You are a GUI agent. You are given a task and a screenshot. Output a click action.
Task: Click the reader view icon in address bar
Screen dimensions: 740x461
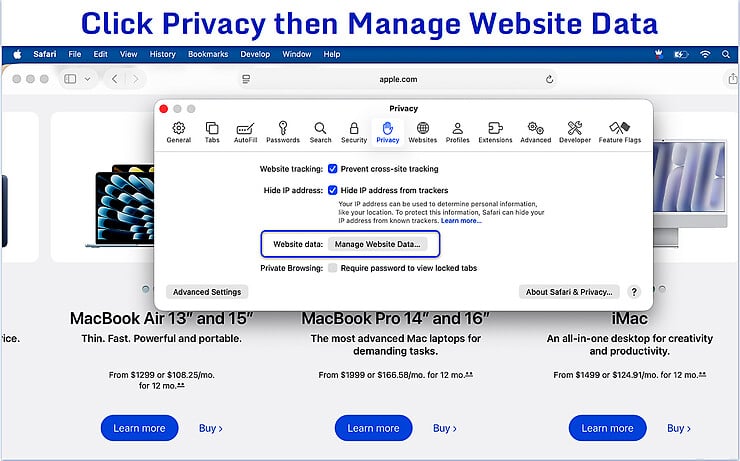pos(246,79)
